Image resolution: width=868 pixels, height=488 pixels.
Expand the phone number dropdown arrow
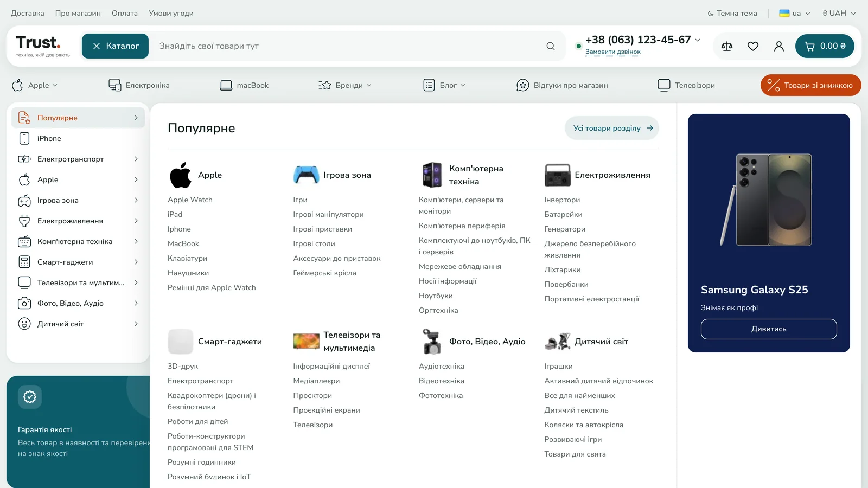click(698, 40)
